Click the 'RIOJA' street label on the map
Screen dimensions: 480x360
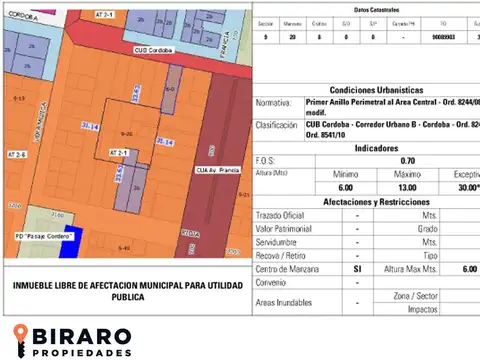(x=190, y=233)
